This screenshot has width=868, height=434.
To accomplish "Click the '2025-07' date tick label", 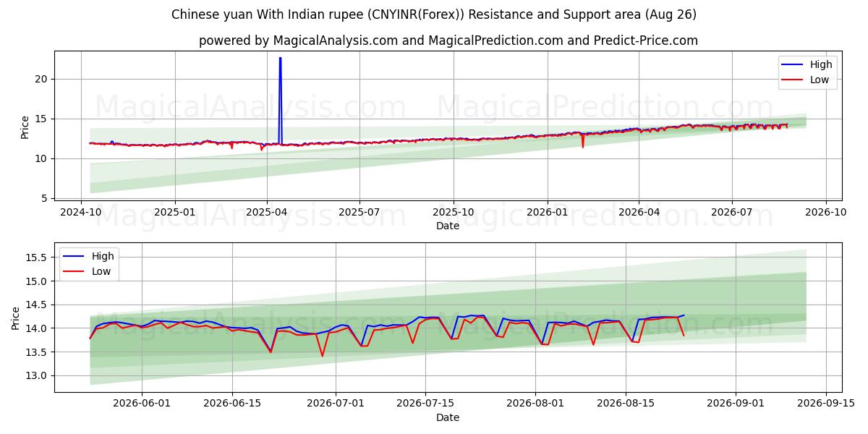I will tap(360, 212).
